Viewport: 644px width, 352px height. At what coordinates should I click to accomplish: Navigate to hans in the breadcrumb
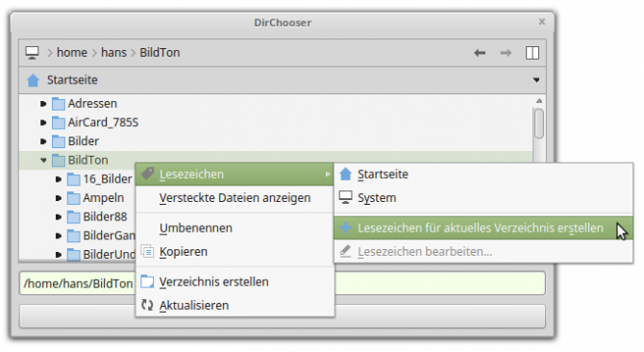(113, 53)
